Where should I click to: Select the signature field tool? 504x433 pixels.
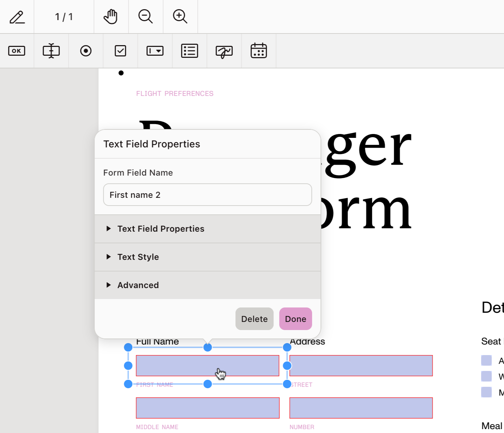click(224, 51)
